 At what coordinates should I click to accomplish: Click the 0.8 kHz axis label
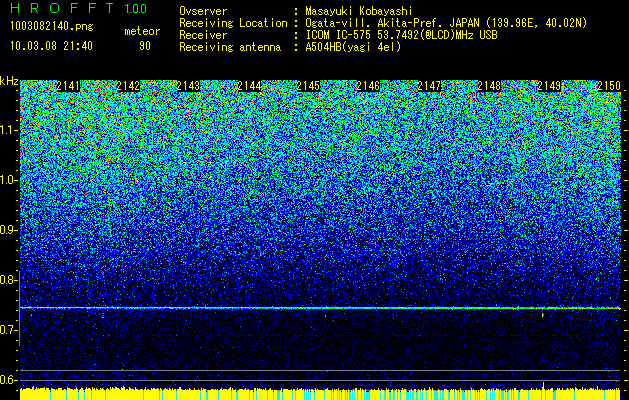coord(8,280)
